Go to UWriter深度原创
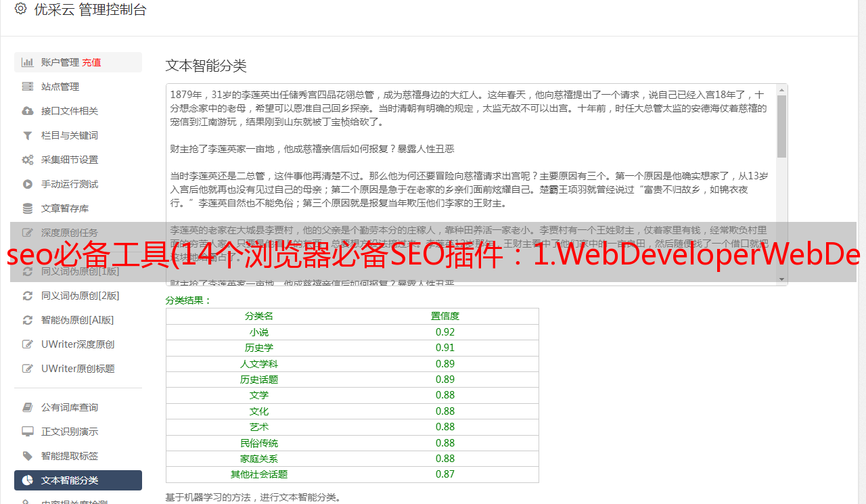The image size is (866, 504). coord(78,344)
